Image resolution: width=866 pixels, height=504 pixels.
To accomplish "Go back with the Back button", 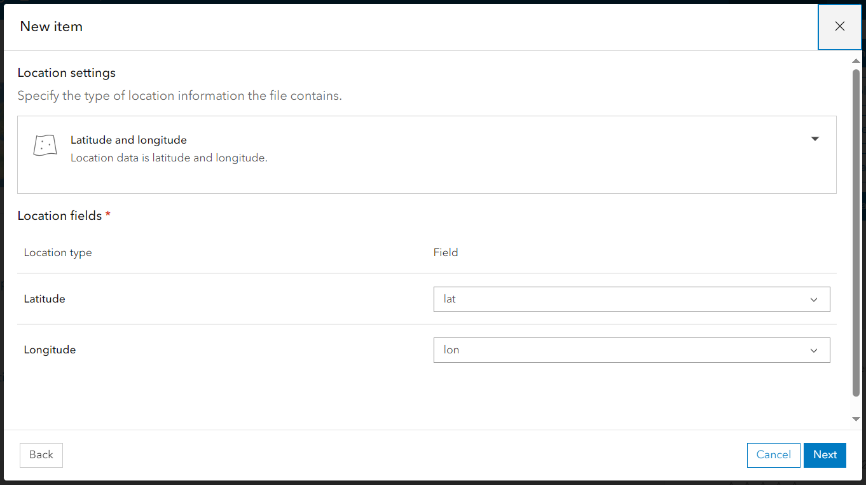I will tap(41, 455).
